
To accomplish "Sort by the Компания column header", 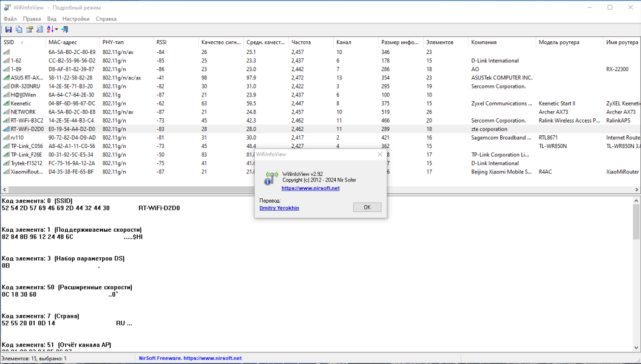I will [x=502, y=42].
